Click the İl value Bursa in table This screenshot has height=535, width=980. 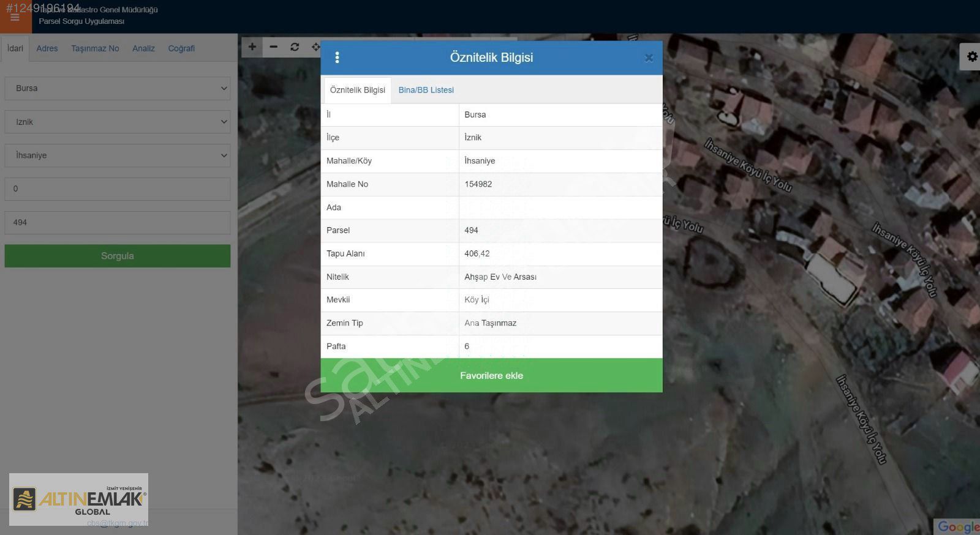click(475, 114)
